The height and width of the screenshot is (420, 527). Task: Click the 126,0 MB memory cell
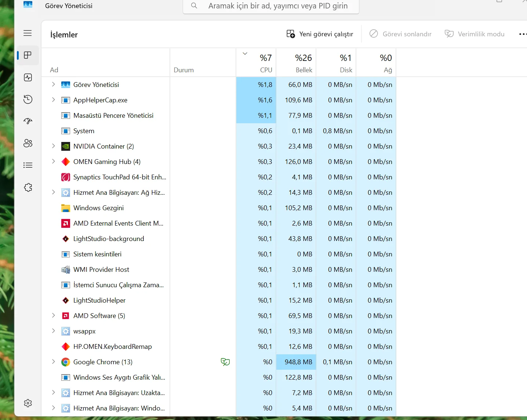296,162
